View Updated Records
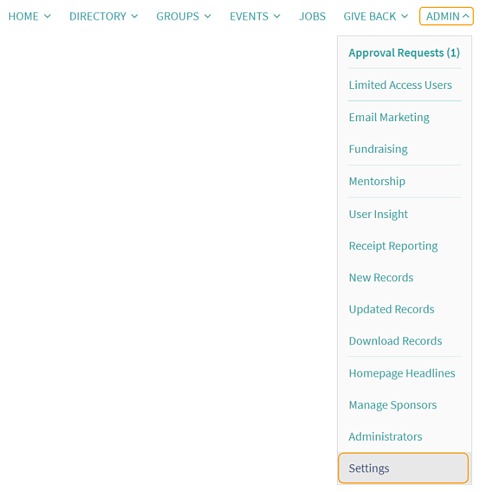Viewport: 495px width, 492px height. click(x=392, y=309)
